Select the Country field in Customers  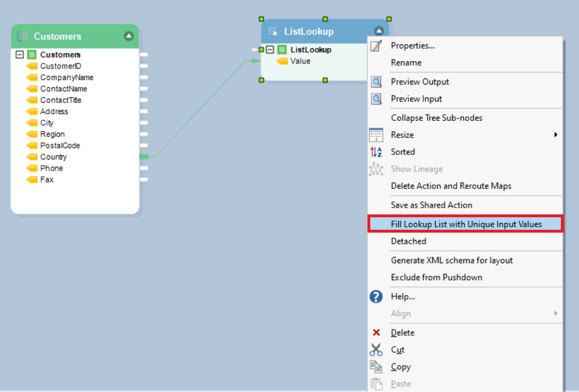click(53, 157)
